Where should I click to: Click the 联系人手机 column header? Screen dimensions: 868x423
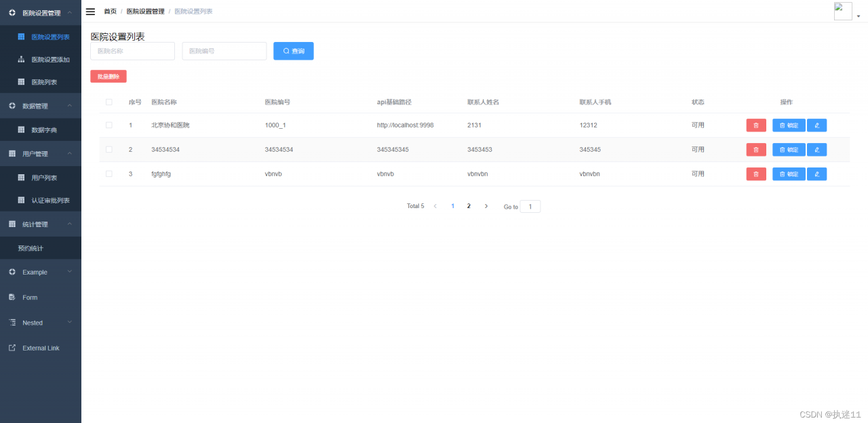click(595, 102)
